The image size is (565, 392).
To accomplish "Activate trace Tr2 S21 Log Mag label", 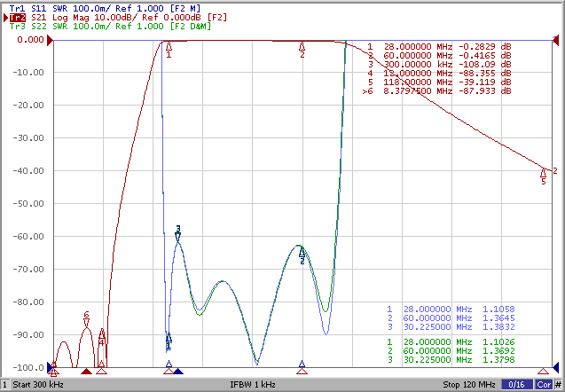I will click(118, 18).
